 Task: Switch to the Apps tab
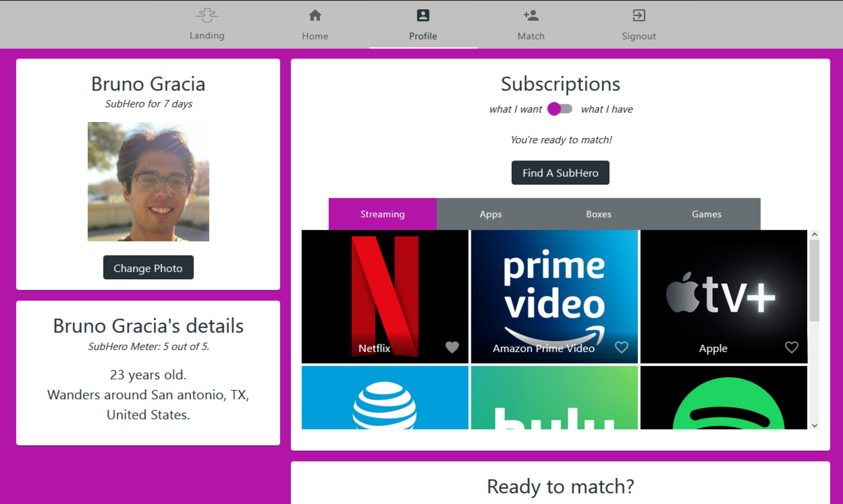[491, 214]
